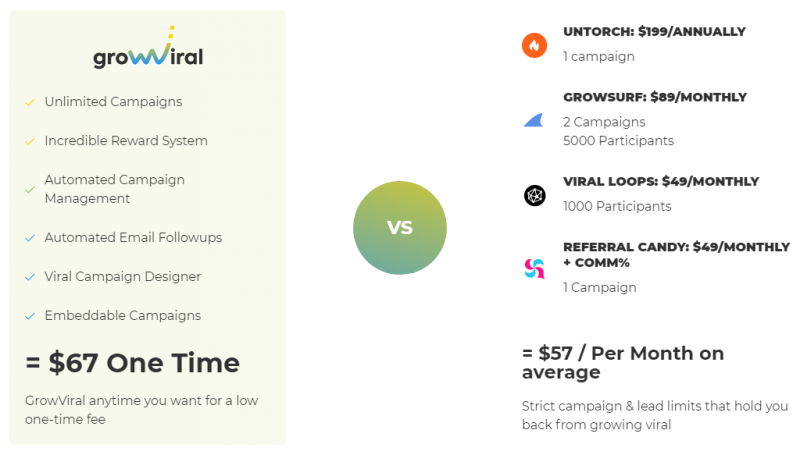
Task: Select the GrowSurf $89/Monthly heading
Action: point(655,97)
